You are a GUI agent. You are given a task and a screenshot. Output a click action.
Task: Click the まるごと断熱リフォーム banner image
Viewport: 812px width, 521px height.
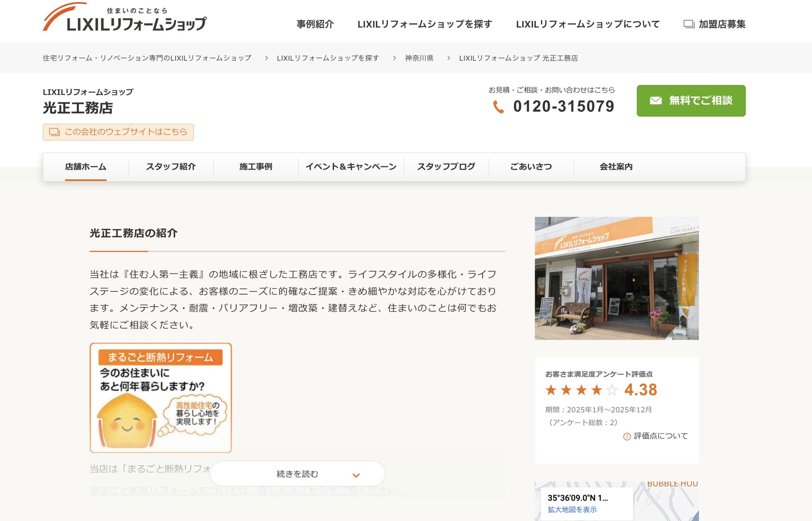160,398
